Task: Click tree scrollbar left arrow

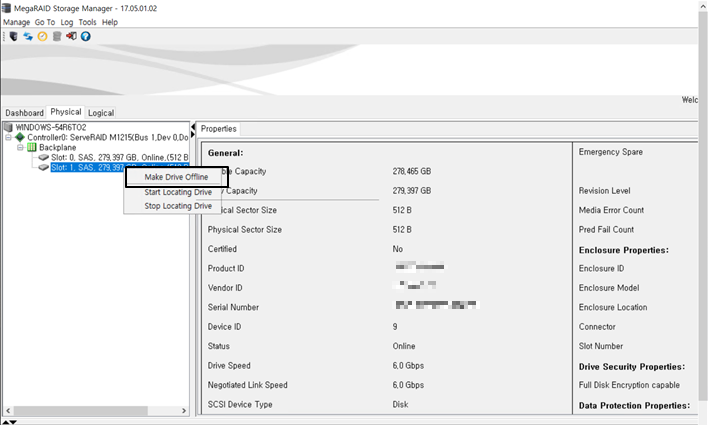Action: click(x=8, y=411)
